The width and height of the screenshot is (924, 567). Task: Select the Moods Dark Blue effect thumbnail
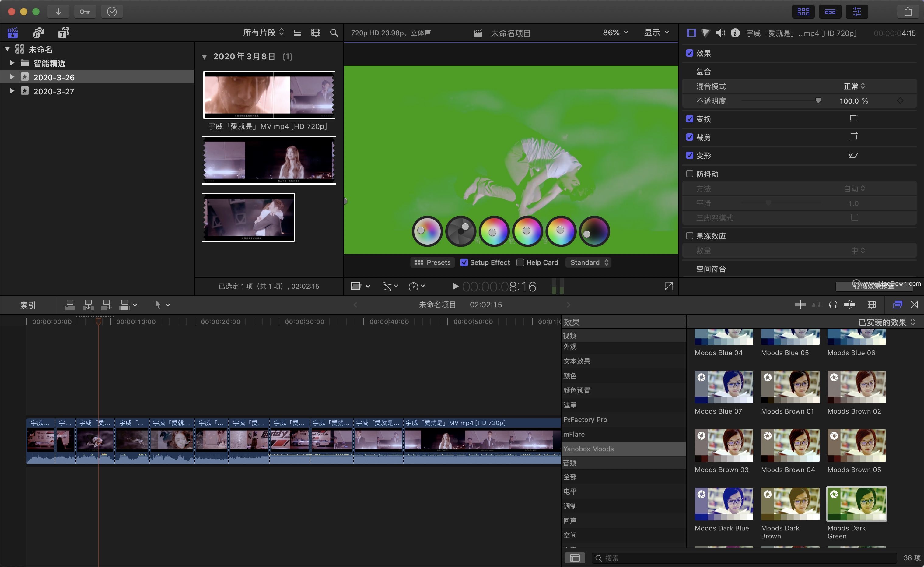click(724, 504)
